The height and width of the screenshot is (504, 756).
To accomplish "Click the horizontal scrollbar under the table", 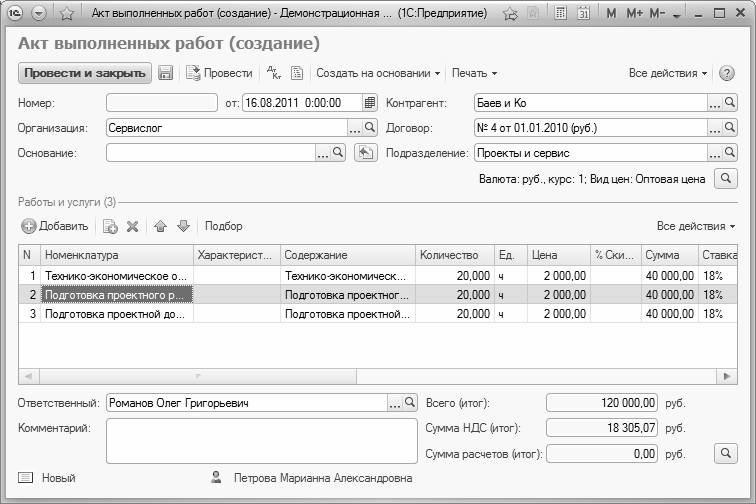I will 378,377.
